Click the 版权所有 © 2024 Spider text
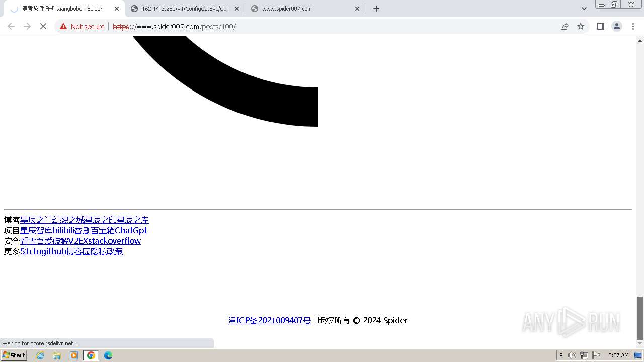Image resolution: width=644 pixels, height=362 pixels. point(362,320)
